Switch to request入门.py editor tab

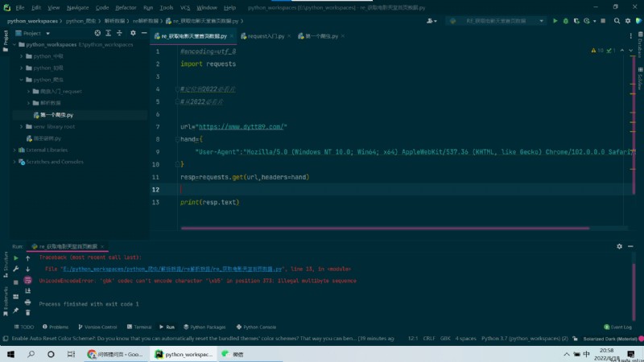point(266,36)
